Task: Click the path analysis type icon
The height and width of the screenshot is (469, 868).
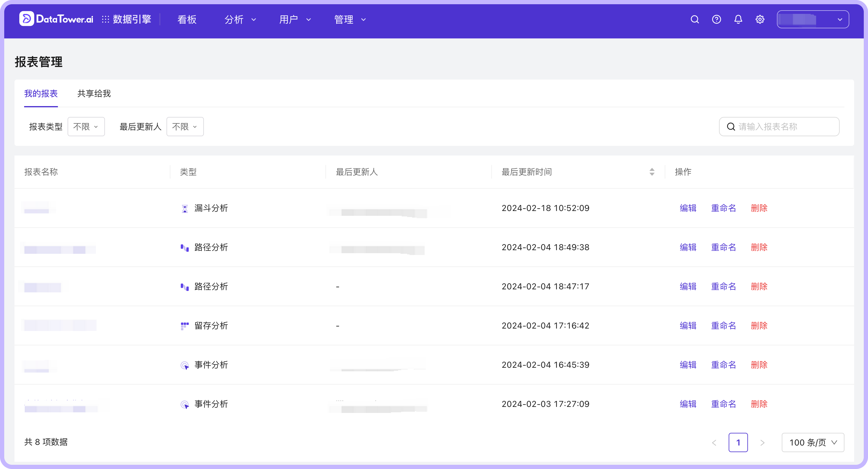Action: [185, 247]
